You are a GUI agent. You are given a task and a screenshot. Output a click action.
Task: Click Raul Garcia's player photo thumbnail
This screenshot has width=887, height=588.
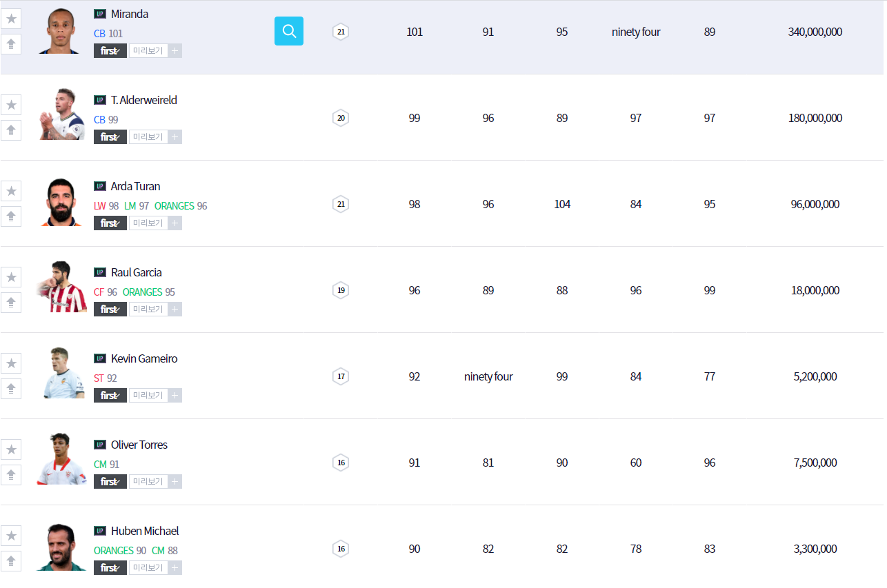tap(61, 287)
